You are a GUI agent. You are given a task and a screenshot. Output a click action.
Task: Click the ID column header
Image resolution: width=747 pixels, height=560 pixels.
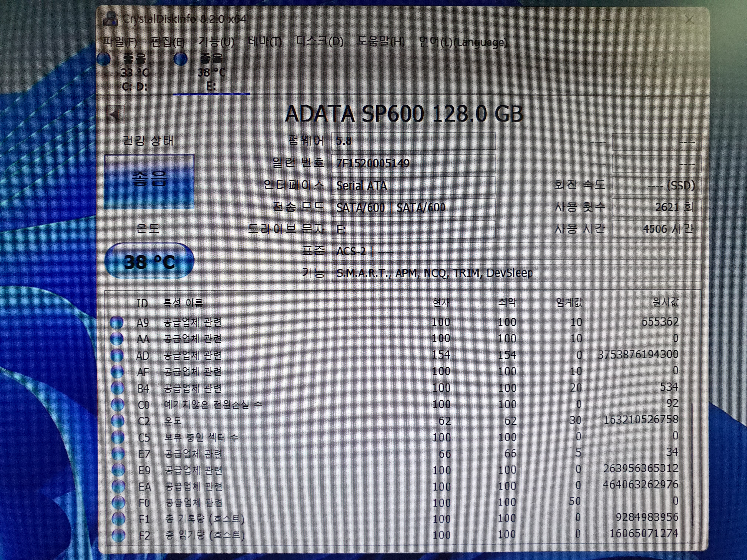(x=142, y=303)
